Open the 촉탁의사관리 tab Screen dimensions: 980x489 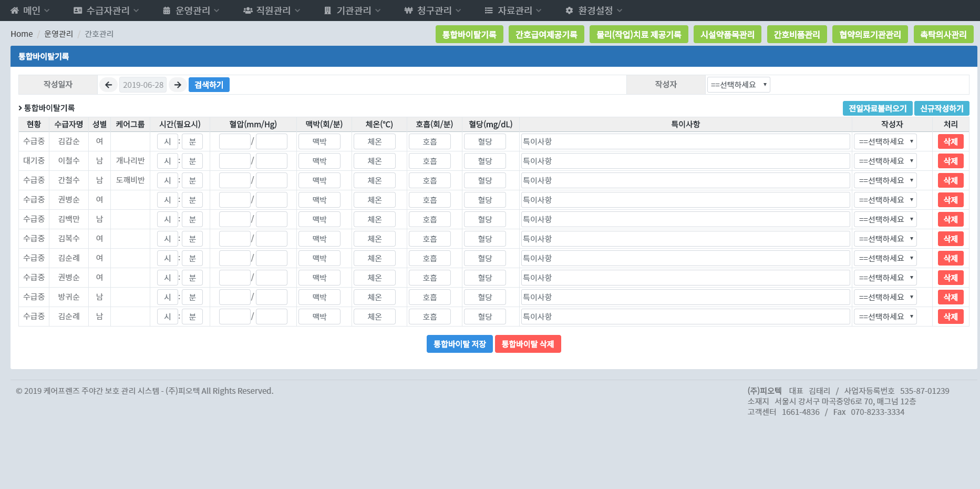point(943,35)
